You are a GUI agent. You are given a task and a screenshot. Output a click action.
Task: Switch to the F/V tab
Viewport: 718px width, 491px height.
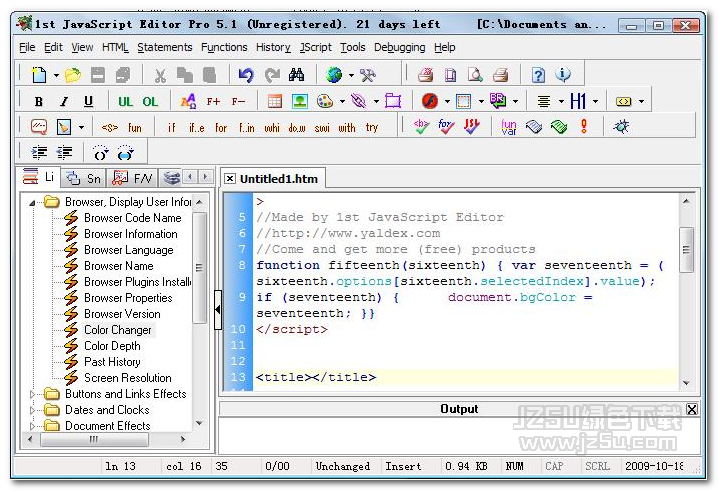[132, 178]
